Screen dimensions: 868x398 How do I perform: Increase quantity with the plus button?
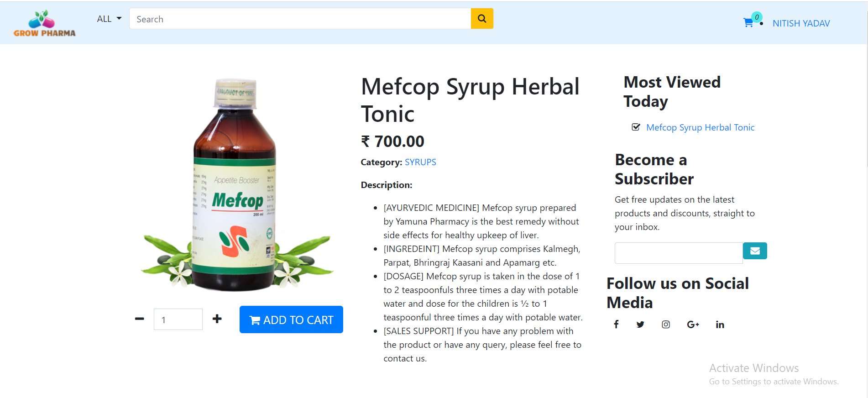pyautogui.click(x=217, y=319)
